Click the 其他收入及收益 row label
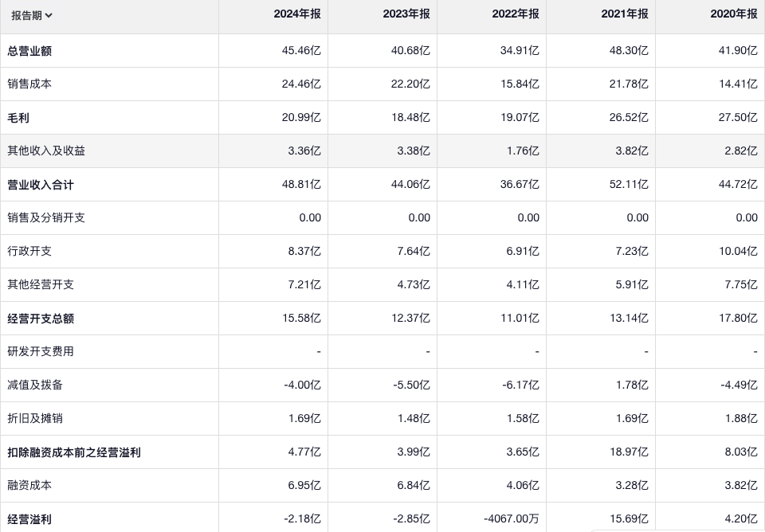This screenshot has width=765, height=532. (x=46, y=151)
